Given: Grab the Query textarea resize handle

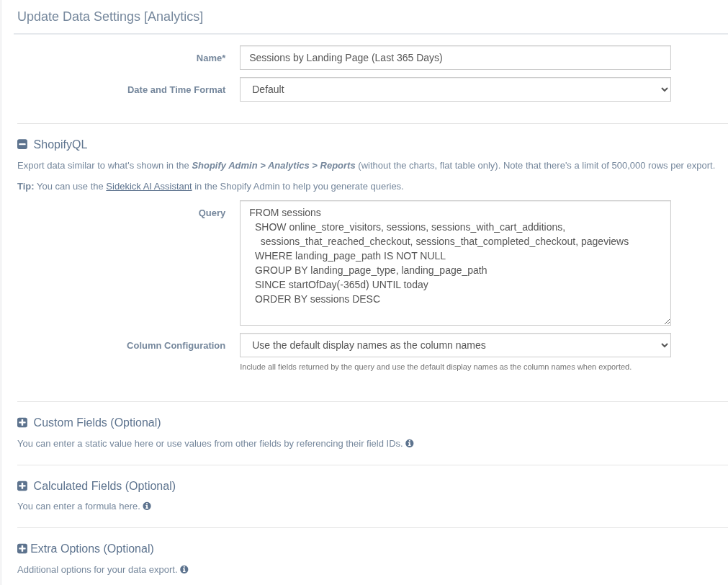Looking at the screenshot, I should [667, 321].
